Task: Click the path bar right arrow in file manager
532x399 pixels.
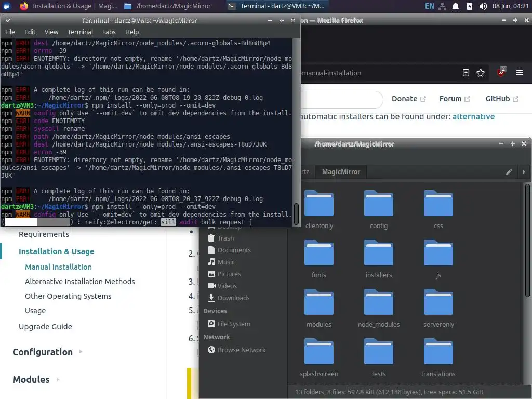Action: [x=524, y=172]
